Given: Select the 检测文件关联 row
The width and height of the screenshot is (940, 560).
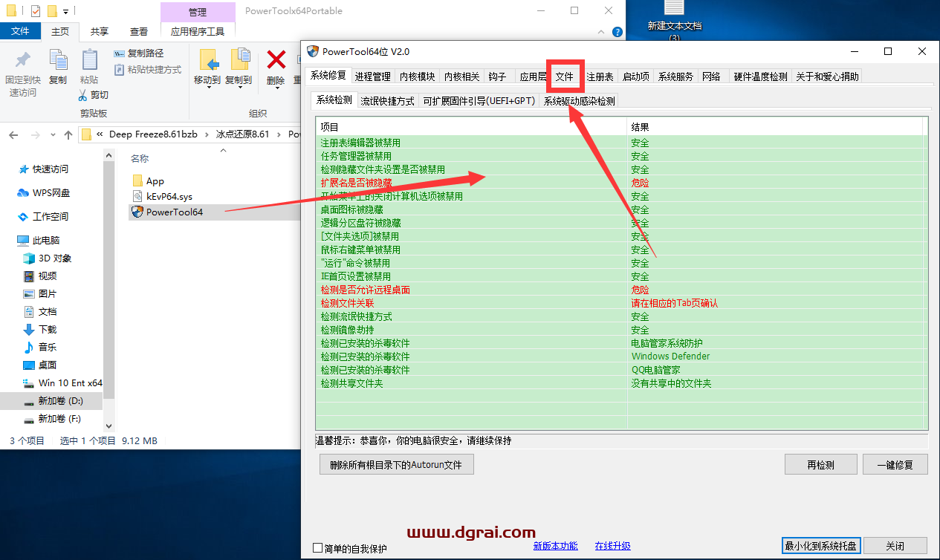Looking at the screenshot, I should tap(621, 303).
